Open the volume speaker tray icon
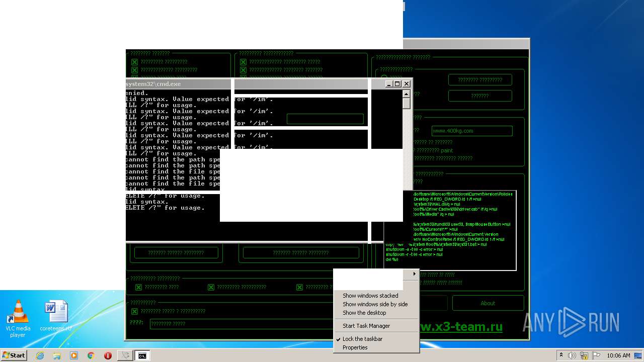 pyautogui.click(x=572, y=355)
